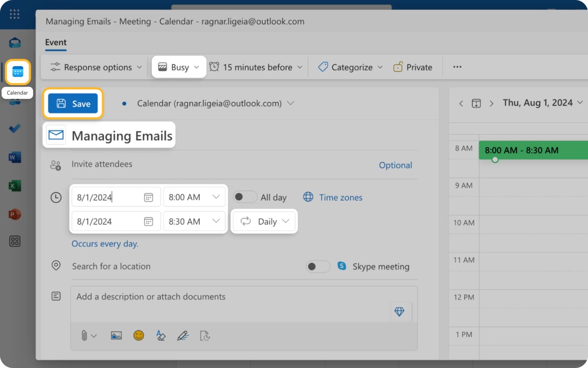
Task: Save the Managing Emails event
Action: (73, 103)
